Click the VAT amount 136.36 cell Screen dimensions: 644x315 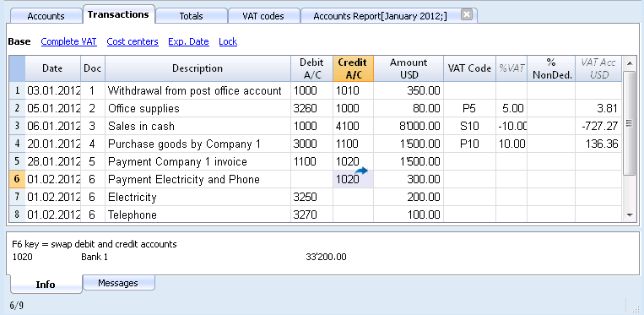(x=598, y=144)
